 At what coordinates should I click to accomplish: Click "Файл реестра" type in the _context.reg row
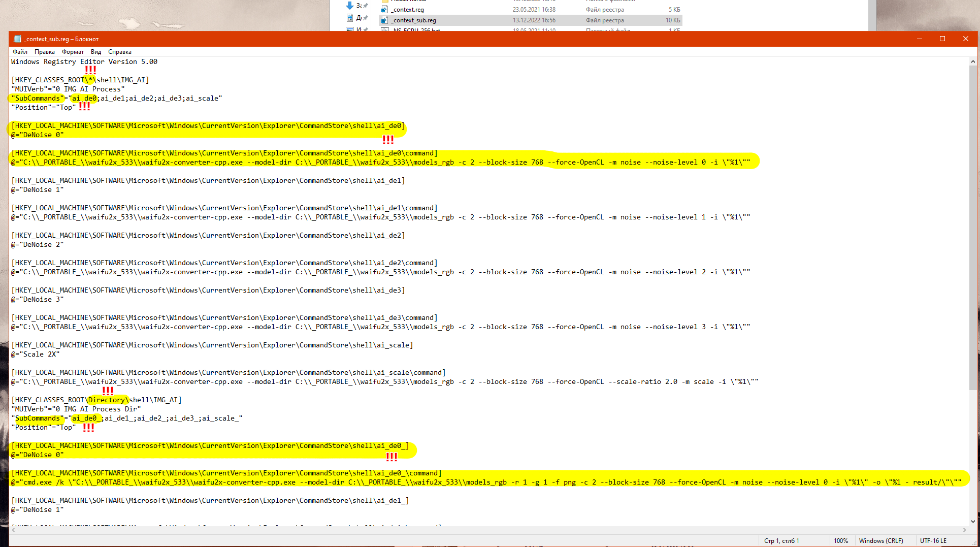pos(605,10)
